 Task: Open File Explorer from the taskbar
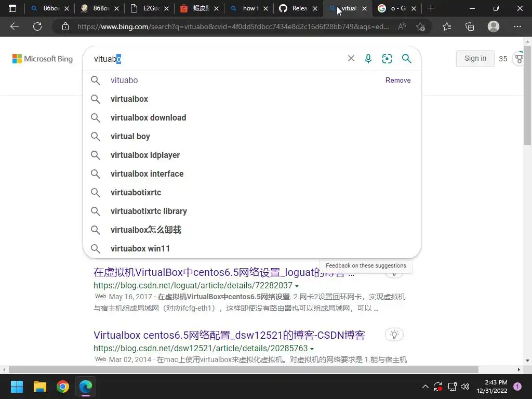39,387
